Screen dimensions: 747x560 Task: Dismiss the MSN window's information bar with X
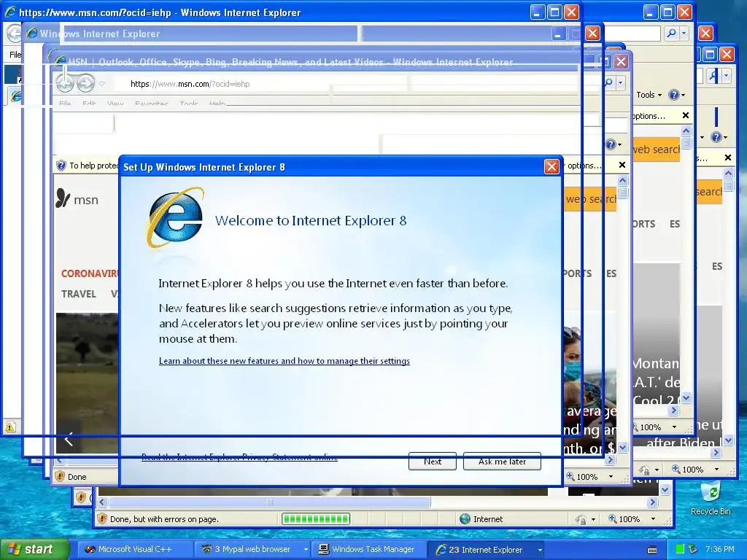coord(622,165)
